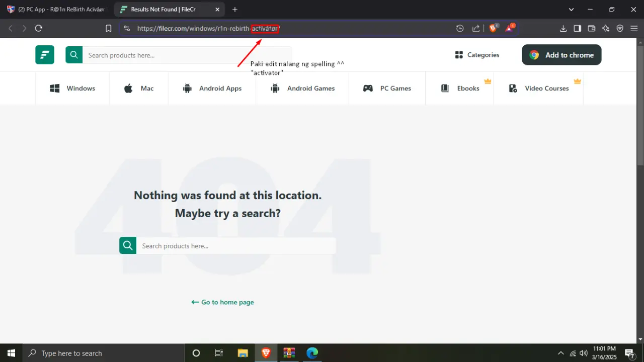Click the URL address bar text
644x362 pixels.
(208, 29)
